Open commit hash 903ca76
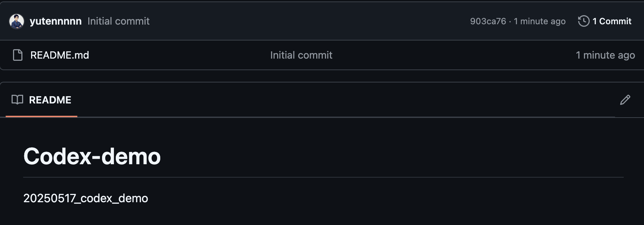 (488, 21)
